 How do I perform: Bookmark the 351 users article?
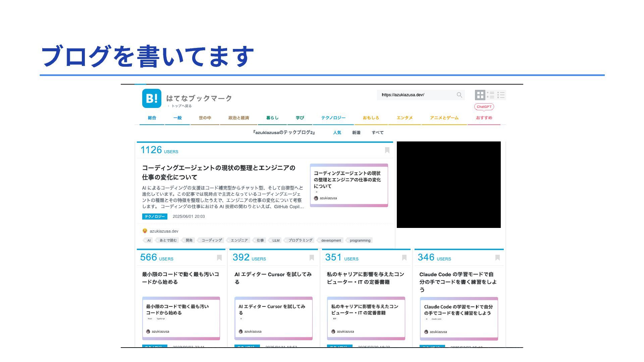[x=404, y=257]
